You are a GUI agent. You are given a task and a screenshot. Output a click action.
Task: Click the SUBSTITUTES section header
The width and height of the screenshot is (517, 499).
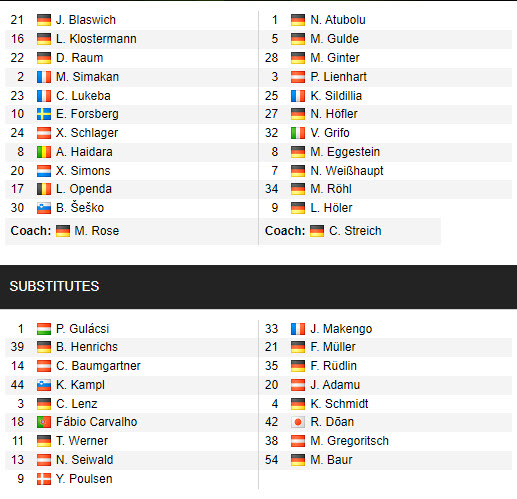pyautogui.click(x=258, y=287)
